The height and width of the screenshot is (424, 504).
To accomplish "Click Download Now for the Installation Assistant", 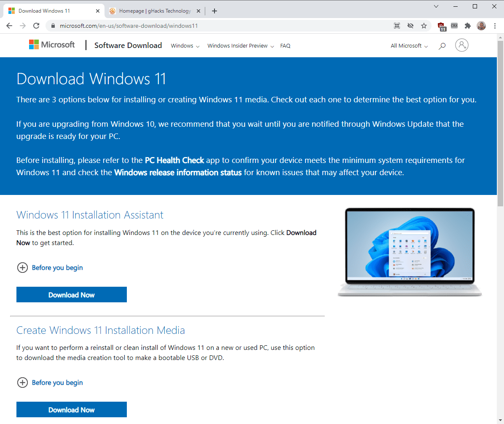I will coord(71,294).
